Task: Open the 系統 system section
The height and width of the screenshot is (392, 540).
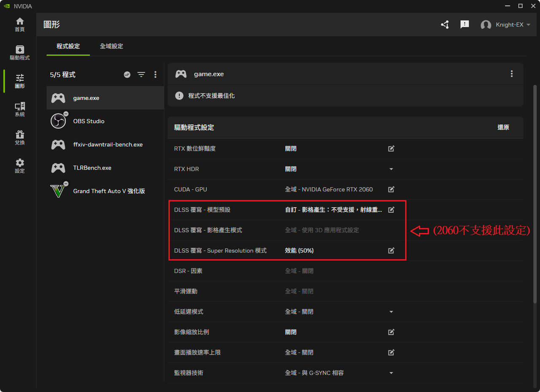Action: (20, 109)
